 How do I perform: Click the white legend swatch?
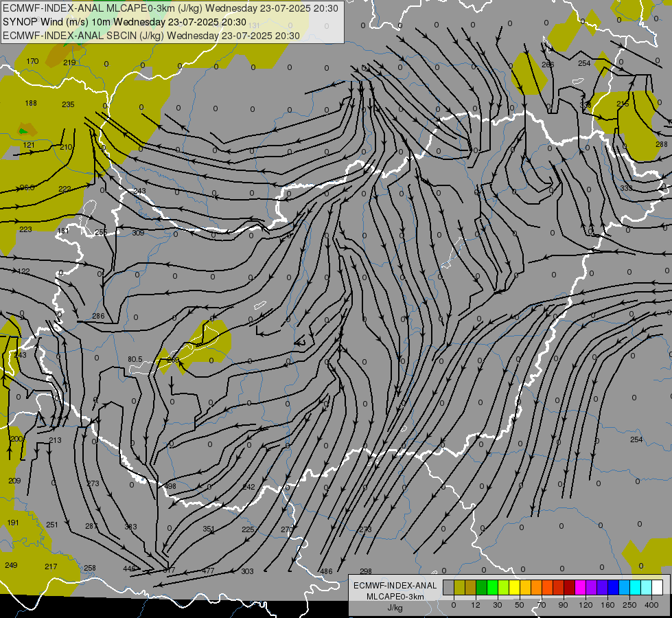pyautogui.click(x=657, y=588)
